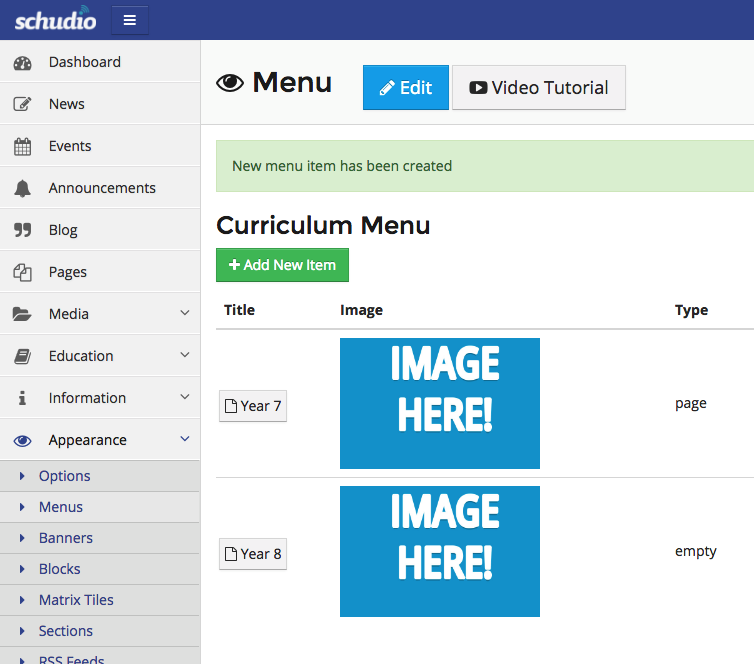Click the News pencil-edit icon

click(x=22, y=104)
